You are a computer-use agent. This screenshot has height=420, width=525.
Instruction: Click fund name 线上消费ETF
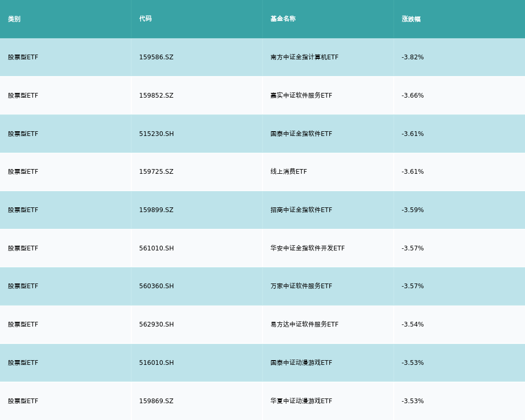[289, 172]
